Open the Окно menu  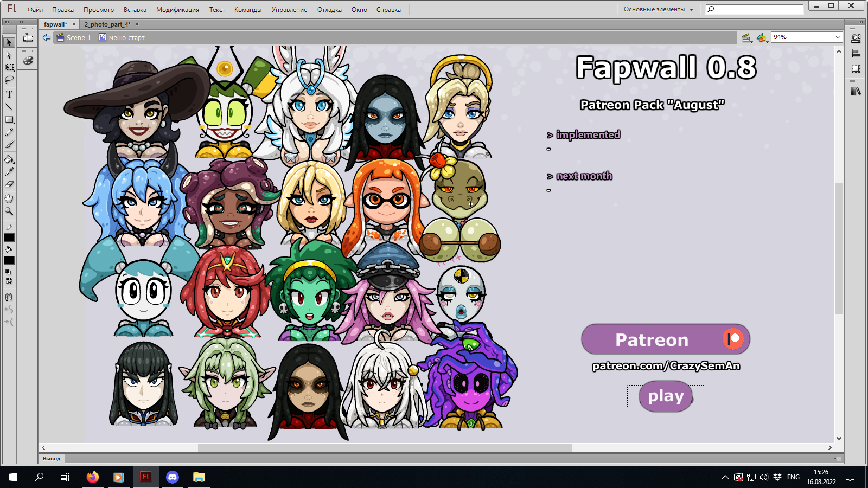(359, 10)
